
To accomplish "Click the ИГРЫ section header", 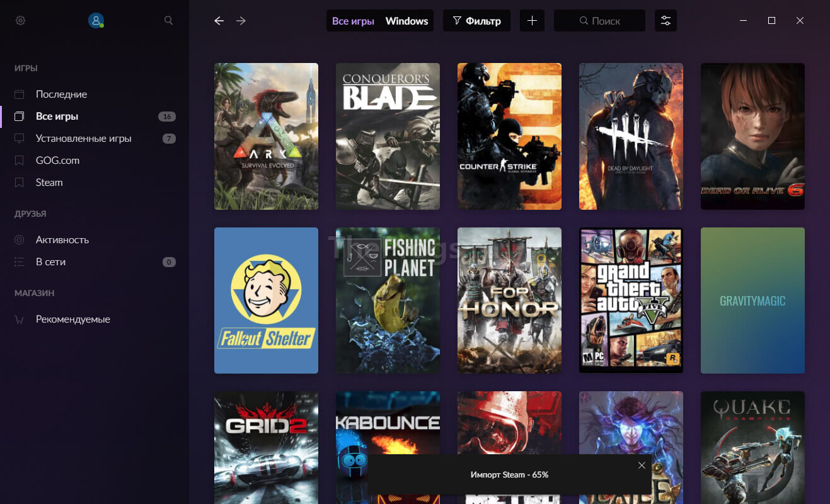I will pos(26,68).
